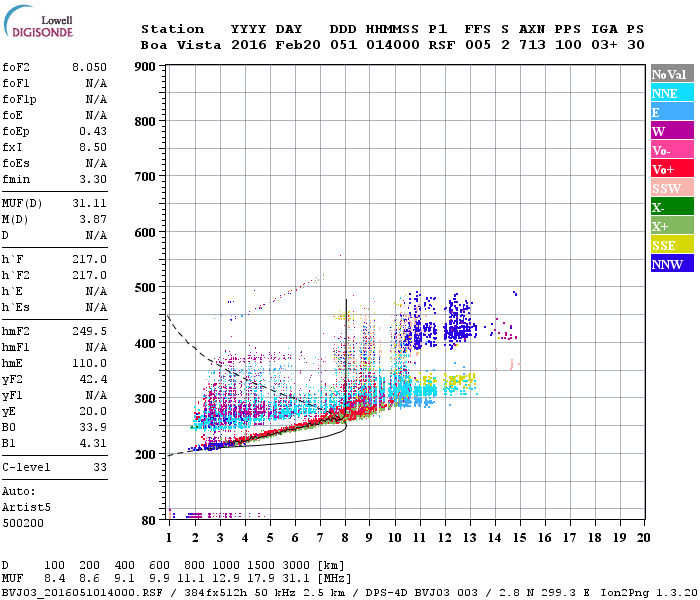Select the X- dark green legend swatch
The height and width of the screenshot is (600, 700).
click(x=672, y=207)
